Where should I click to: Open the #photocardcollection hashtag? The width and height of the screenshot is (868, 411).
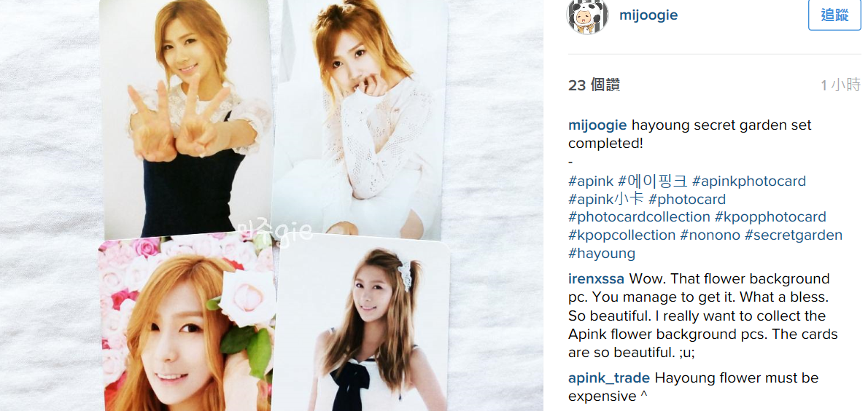click(x=640, y=217)
